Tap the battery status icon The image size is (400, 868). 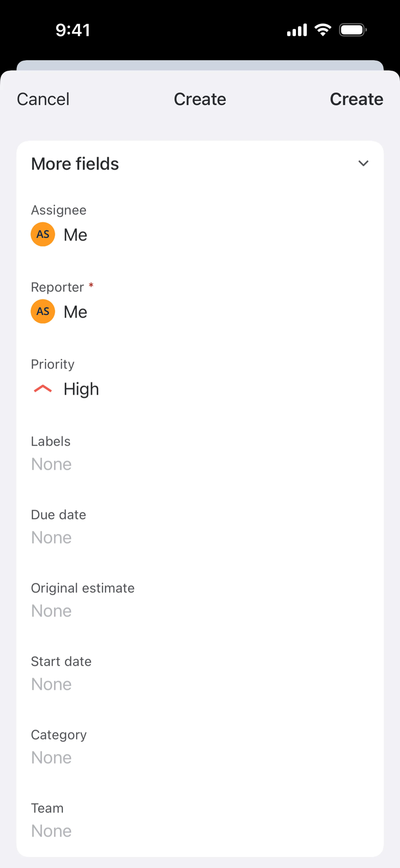[x=352, y=30]
